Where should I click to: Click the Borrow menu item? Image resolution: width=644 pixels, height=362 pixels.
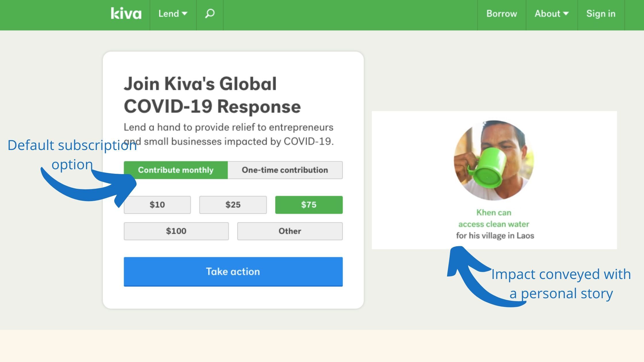point(501,13)
